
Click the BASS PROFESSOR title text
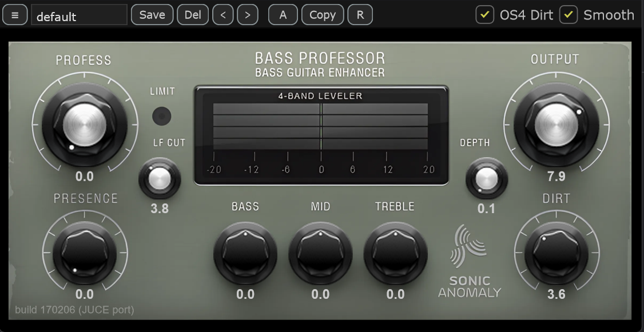pos(320,58)
